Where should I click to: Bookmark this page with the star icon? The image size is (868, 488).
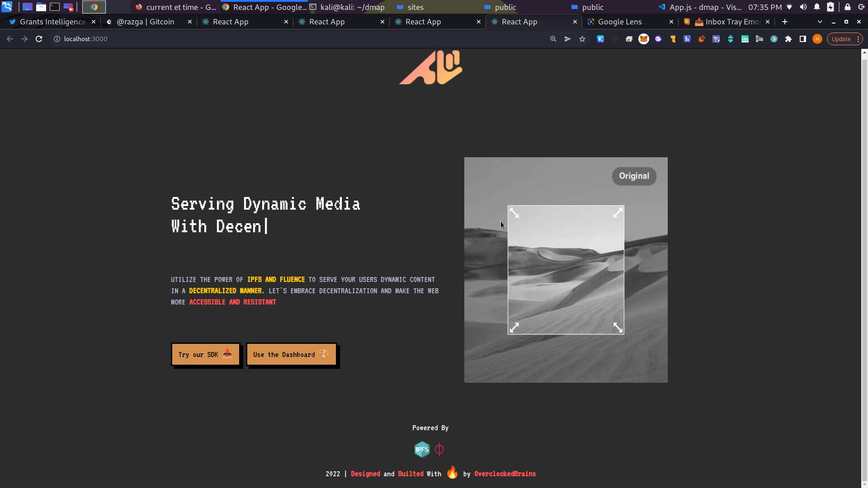pos(582,39)
